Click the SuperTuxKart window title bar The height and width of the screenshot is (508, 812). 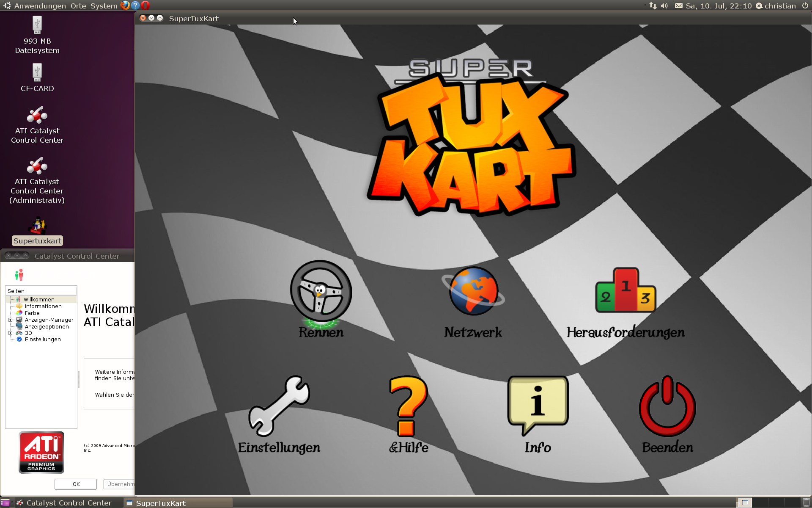(x=473, y=18)
